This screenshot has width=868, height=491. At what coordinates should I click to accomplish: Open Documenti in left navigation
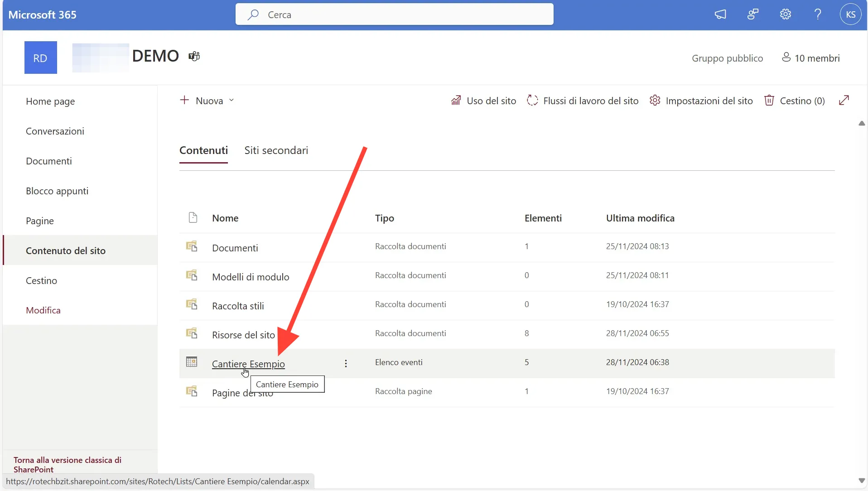pos(48,161)
